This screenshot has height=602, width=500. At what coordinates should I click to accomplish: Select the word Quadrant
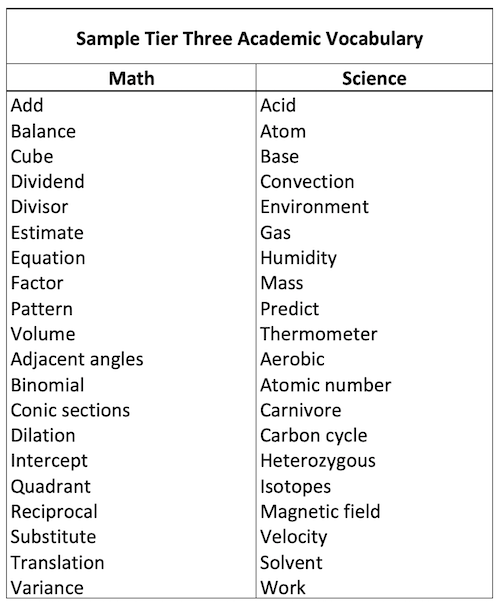pos(51,487)
